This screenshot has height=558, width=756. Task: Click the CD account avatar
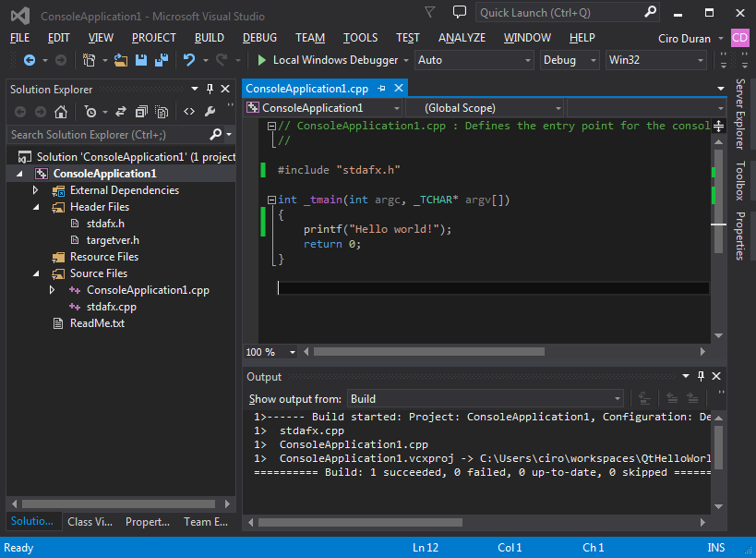(739, 38)
